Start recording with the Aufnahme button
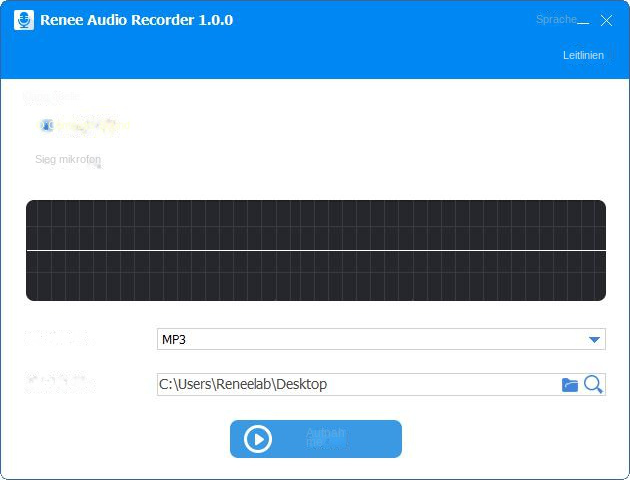630x480 pixels. [316, 439]
